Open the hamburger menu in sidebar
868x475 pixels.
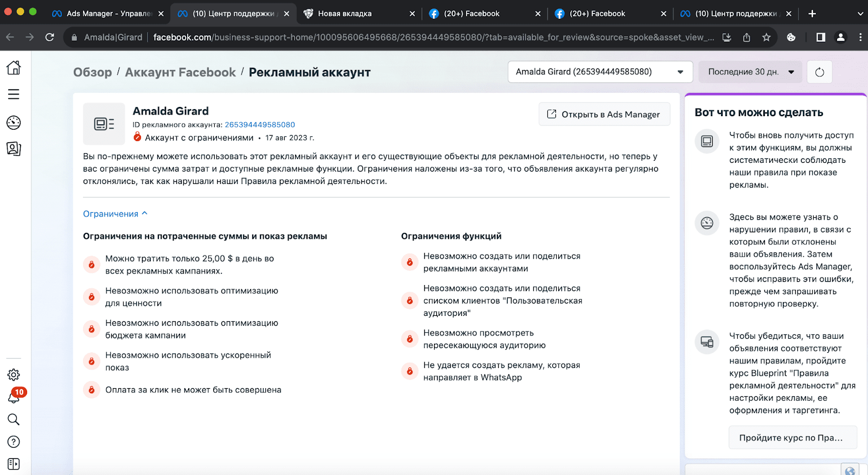coord(14,94)
